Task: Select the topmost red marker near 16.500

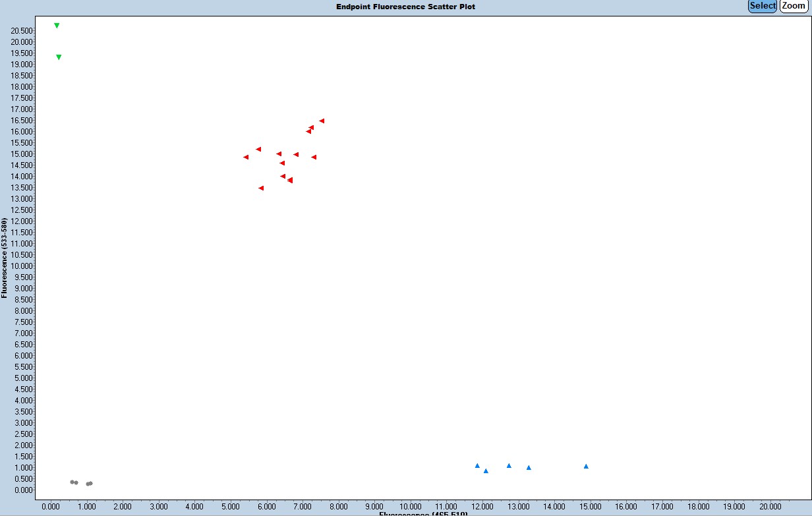Action: [x=322, y=121]
